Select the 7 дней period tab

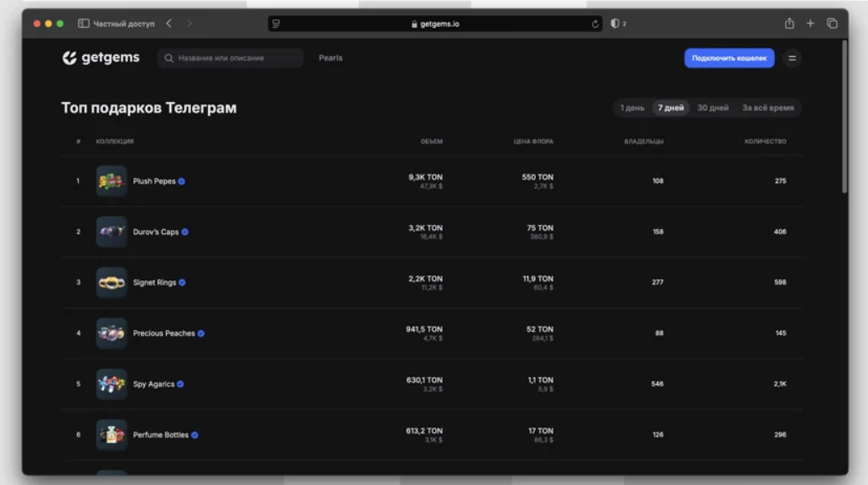click(x=670, y=108)
